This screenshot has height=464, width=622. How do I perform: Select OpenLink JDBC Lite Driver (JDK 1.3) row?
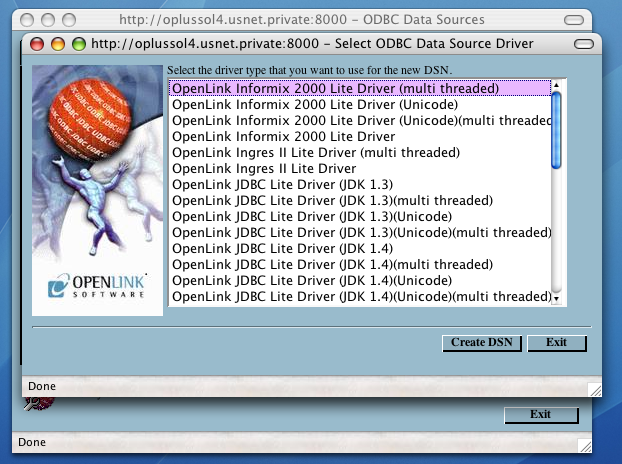pos(360,184)
